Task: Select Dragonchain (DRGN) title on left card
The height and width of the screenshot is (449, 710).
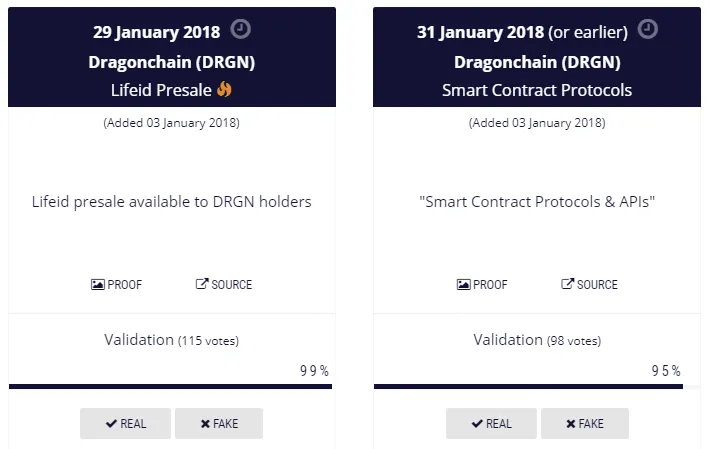Action: [172, 62]
